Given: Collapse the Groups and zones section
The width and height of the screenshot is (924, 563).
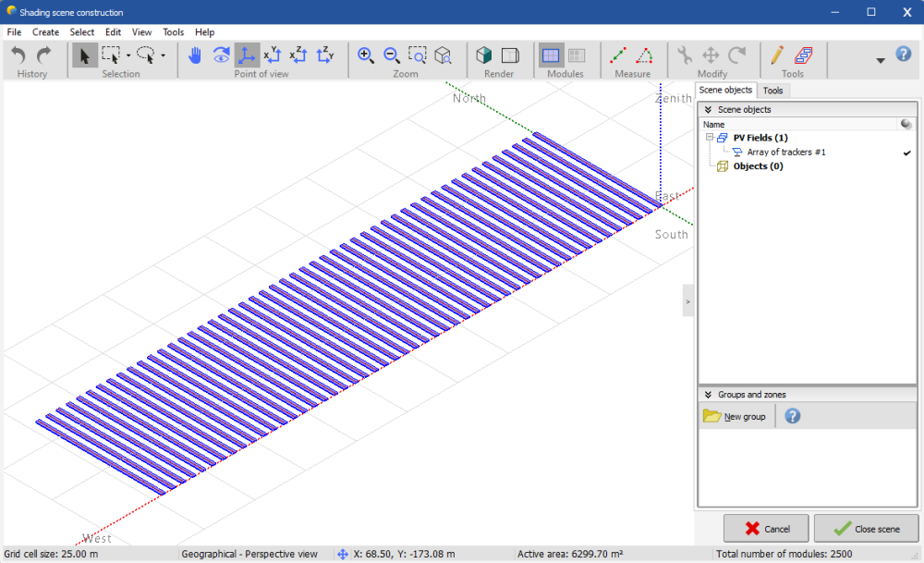Looking at the screenshot, I should (x=708, y=395).
